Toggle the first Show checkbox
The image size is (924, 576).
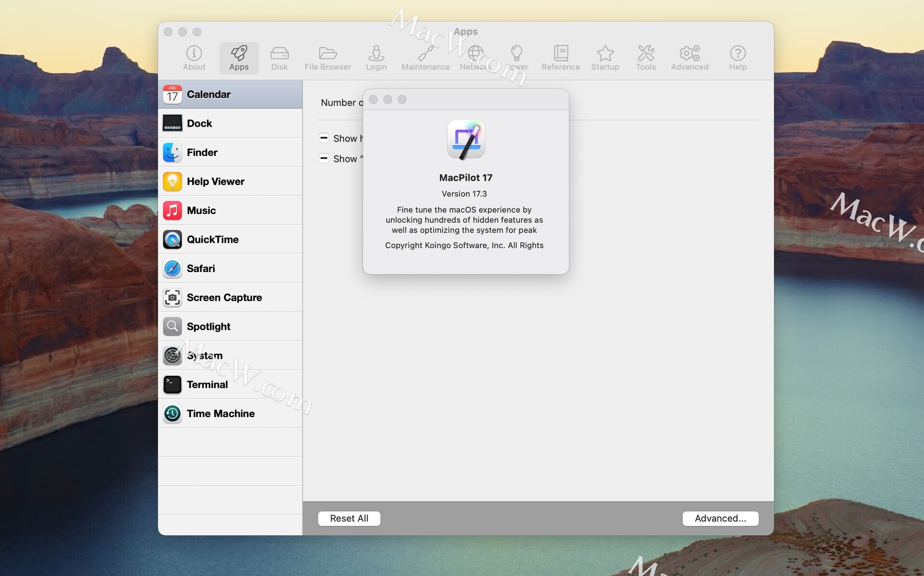pos(324,138)
